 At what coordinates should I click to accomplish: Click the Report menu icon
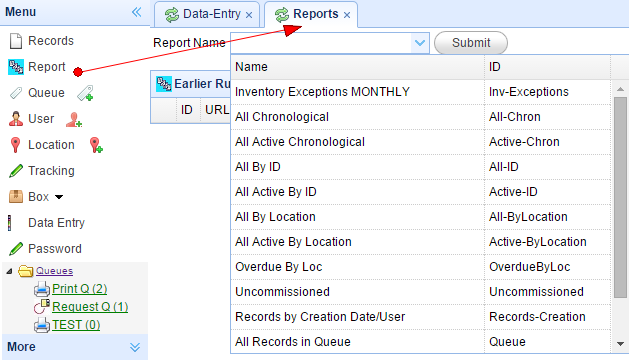point(16,67)
